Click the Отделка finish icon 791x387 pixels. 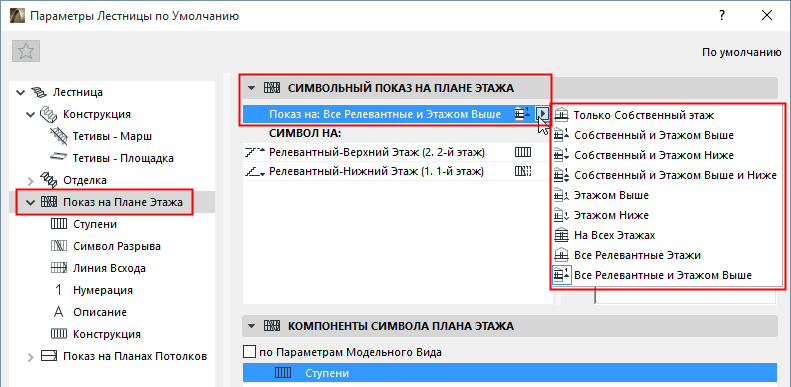(x=48, y=180)
